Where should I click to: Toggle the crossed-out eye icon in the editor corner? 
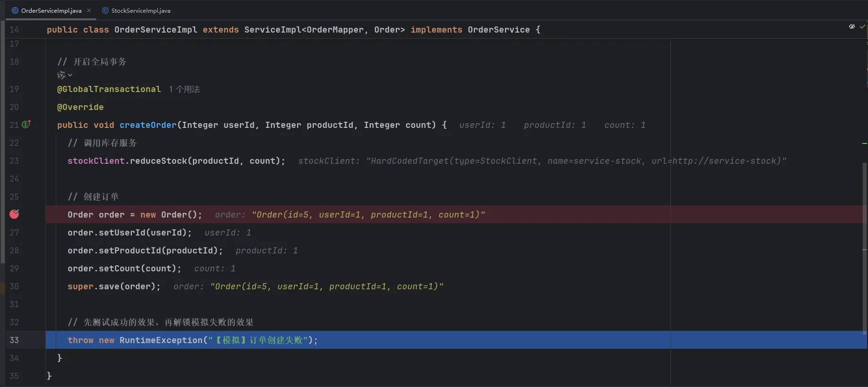851,26
